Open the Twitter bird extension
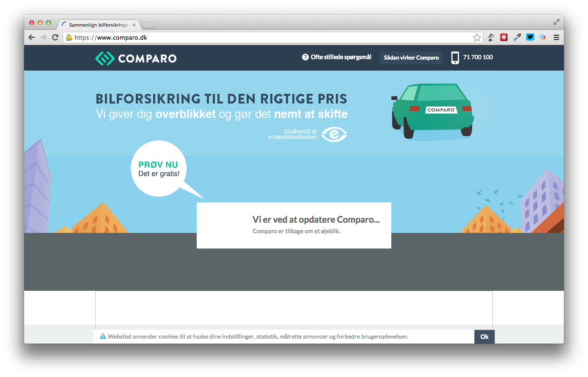This screenshot has width=588, height=377. (530, 37)
